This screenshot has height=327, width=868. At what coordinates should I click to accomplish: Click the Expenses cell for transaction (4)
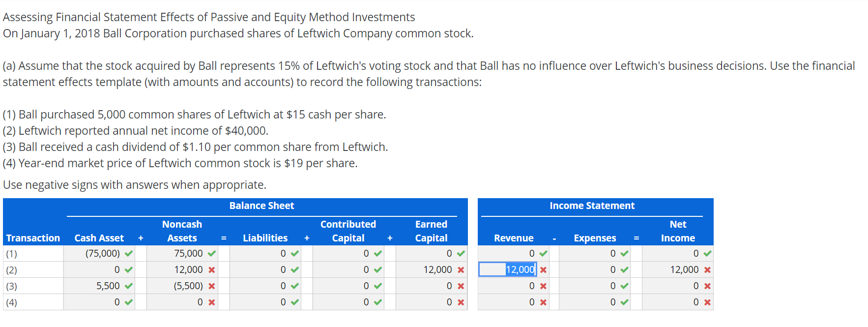coord(595,302)
